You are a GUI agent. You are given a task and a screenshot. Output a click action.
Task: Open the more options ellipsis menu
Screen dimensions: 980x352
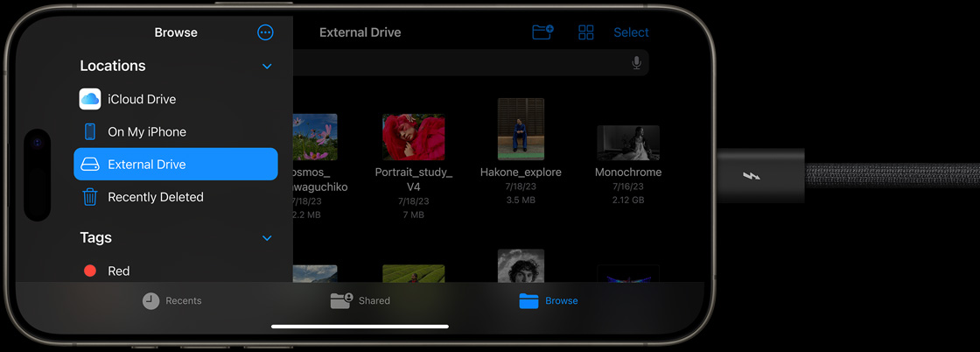pyautogui.click(x=265, y=32)
